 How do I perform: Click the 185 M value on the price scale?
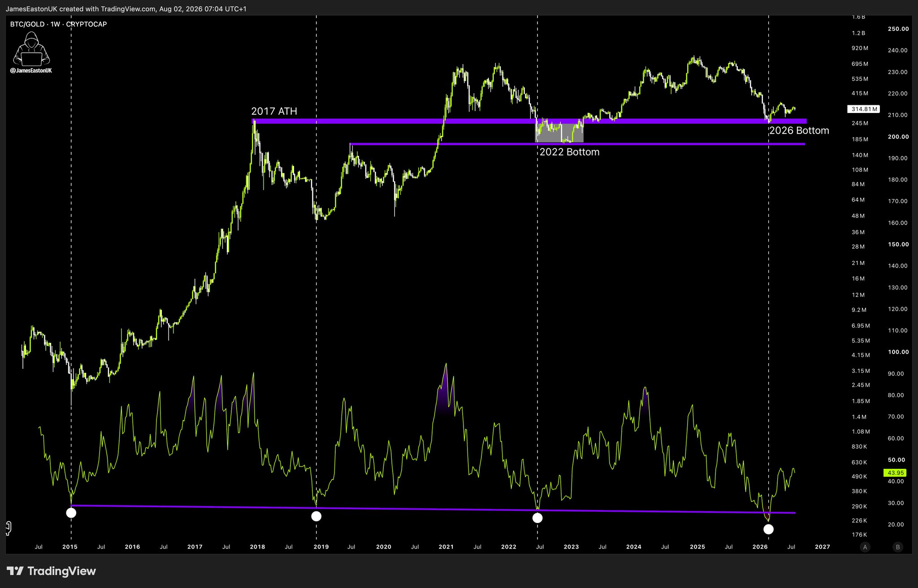click(860, 139)
